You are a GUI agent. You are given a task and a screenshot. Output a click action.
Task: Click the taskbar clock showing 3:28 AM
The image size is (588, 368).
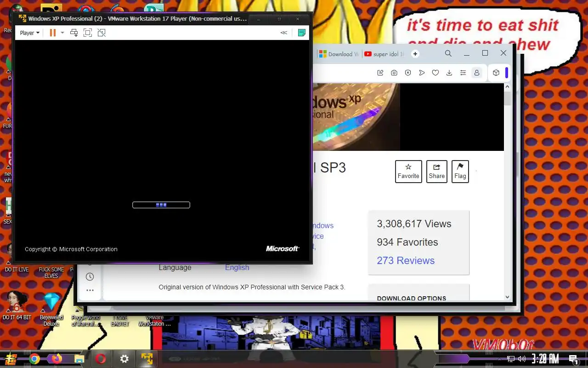coord(545,359)
